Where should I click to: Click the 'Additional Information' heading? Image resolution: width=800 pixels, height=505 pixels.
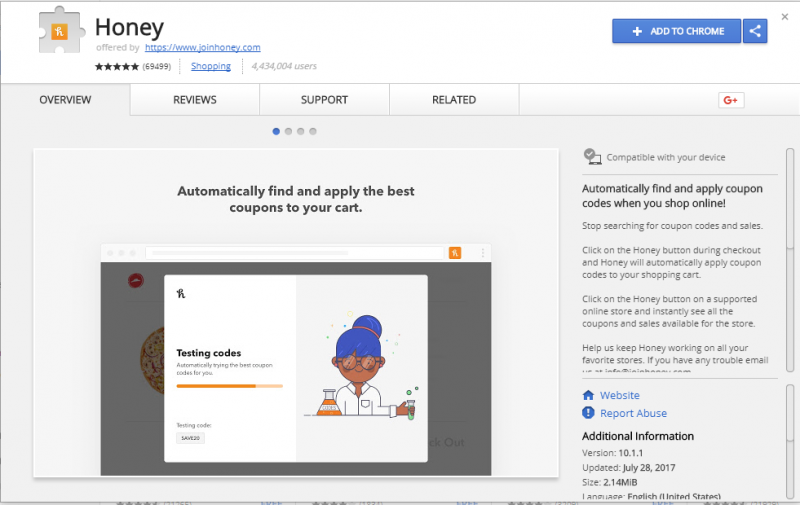click(x=638, y=436)
